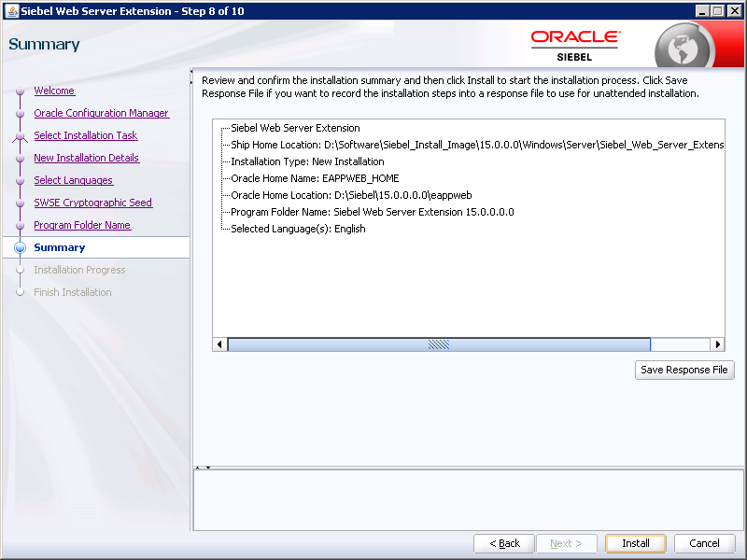The height and width of the screenshot is (560, 747).
Task: Maximize the installer window
Action: [x=717, y=11]
